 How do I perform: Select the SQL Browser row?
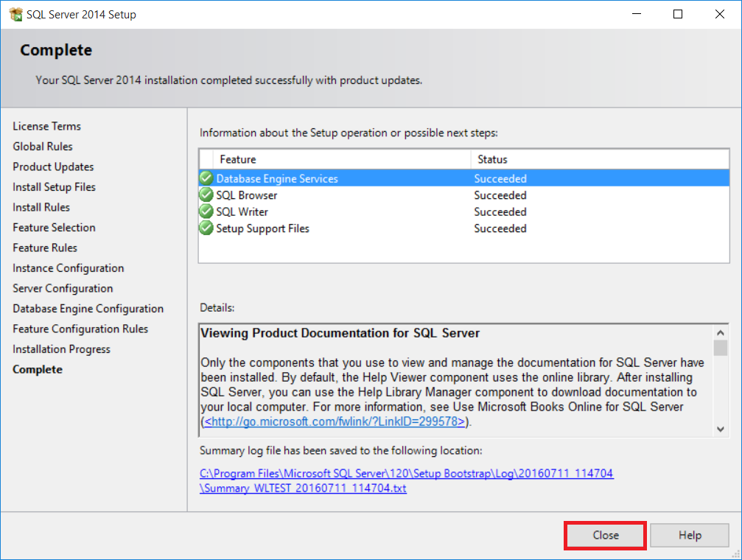click(x=463, y=195)
